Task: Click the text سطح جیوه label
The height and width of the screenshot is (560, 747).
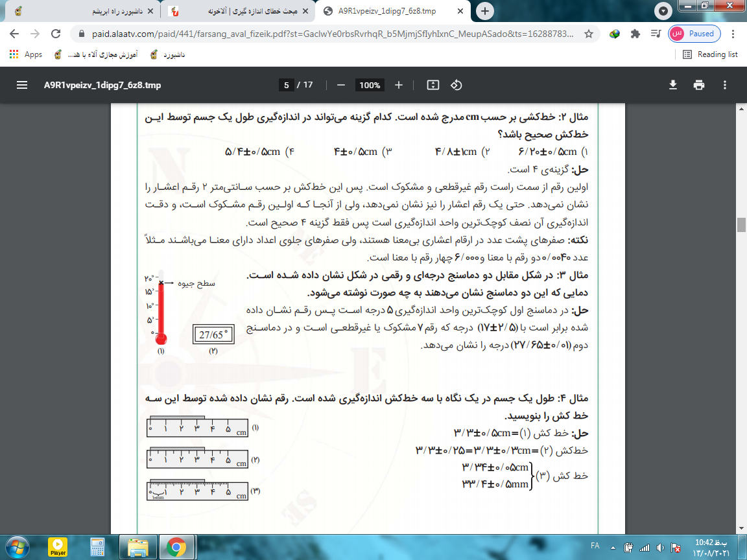Action: [196, 283]
